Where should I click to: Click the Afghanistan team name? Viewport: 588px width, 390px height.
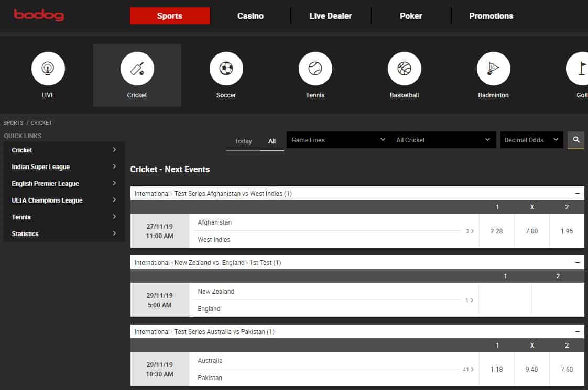(x=214, y=222)
